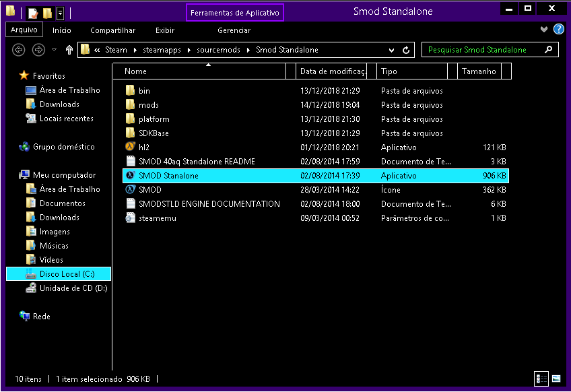Go up one folder level
This screenshot has height=392, width=571.
[69, 50]
